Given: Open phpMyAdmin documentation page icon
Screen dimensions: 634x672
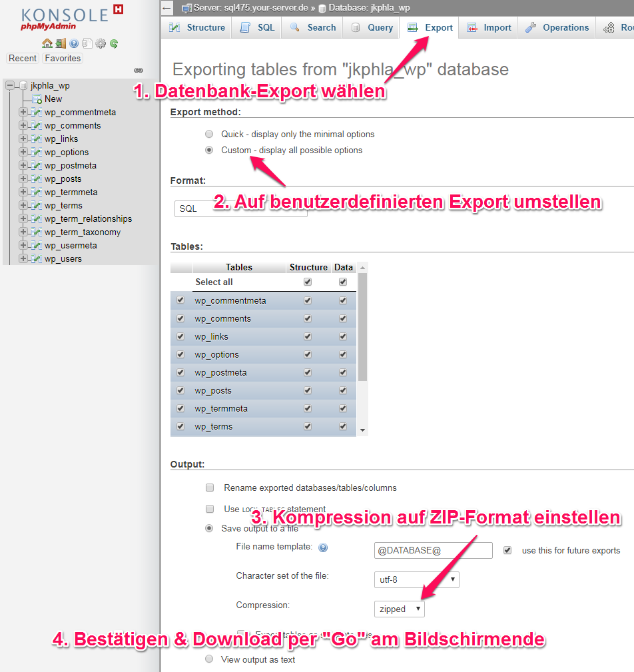Looking at the screenshot, I should [87, 43].
